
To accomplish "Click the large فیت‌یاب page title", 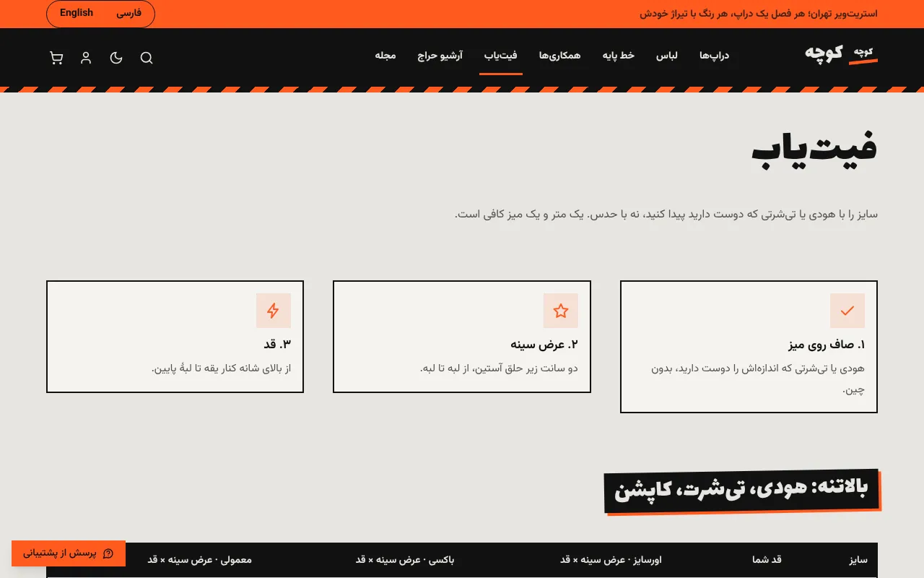I will [x=814, y=149].
